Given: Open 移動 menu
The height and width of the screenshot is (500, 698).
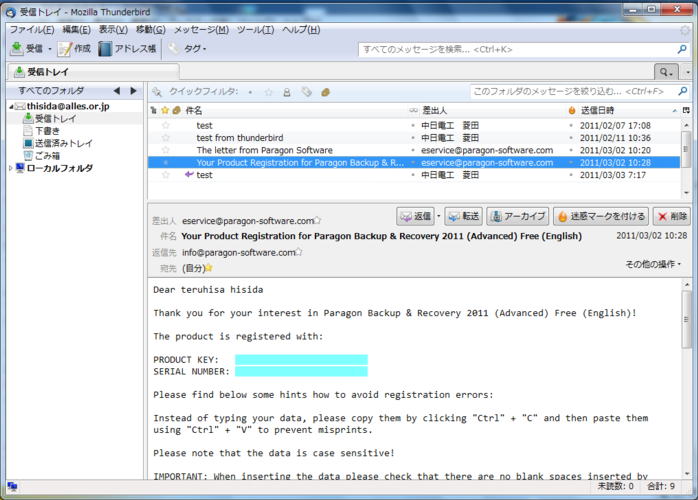Looking at the screenshot, I should [x=150, y=29].
